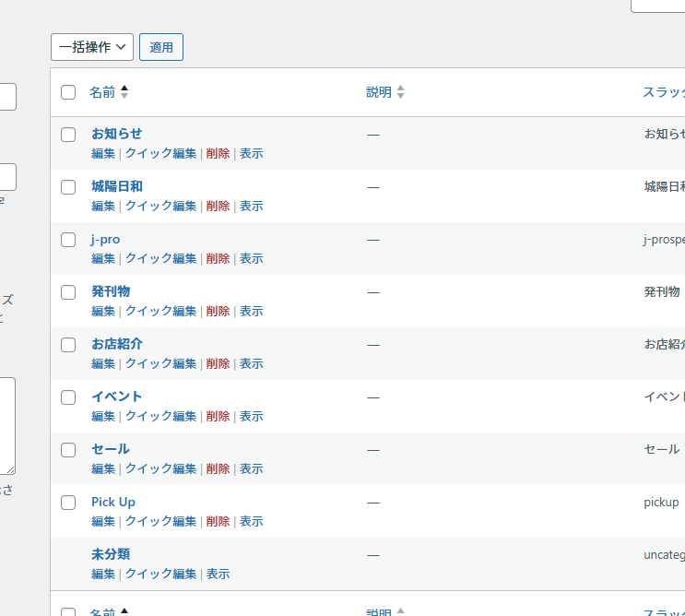Click the 名前 column header link
Screen dimensions: 685x616
pyautogui.click(x=102, y=92)
